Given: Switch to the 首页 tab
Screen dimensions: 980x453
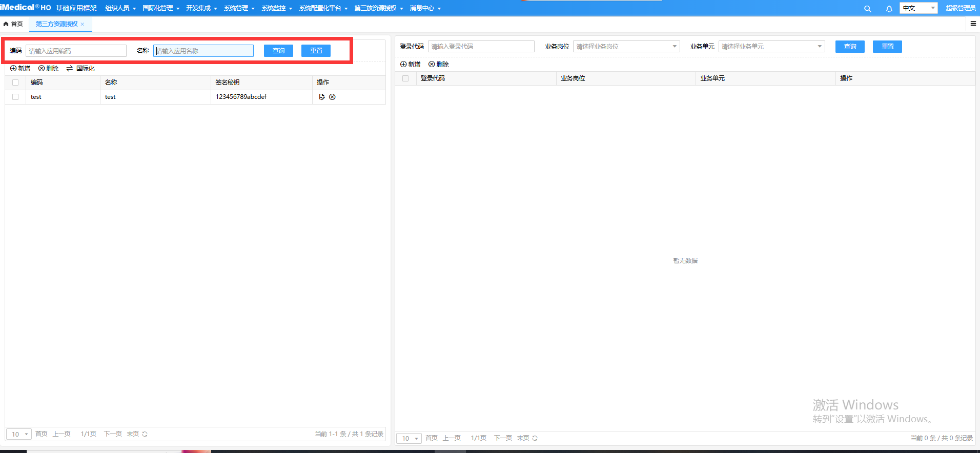Looking at the screenshot, I should tap(13, 24).
